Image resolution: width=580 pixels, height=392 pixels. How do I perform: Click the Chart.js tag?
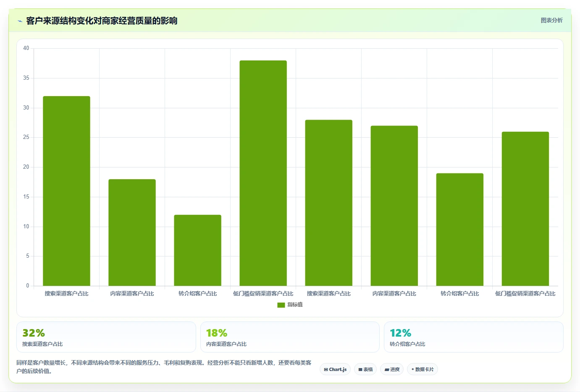point(335,369)
